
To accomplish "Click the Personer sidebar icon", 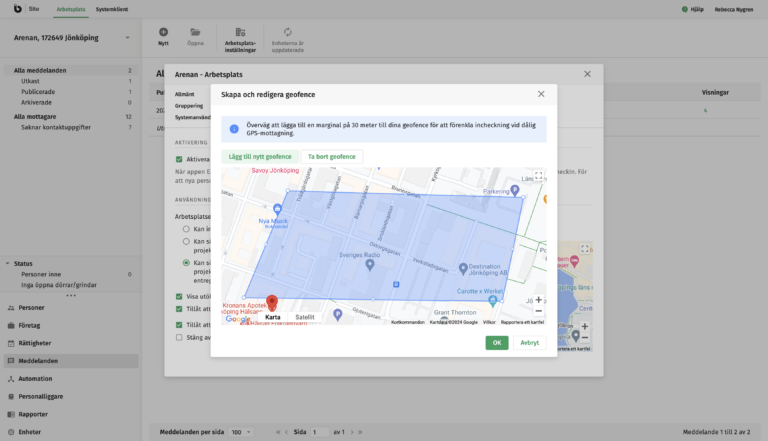I will click(x=9, y=308).
